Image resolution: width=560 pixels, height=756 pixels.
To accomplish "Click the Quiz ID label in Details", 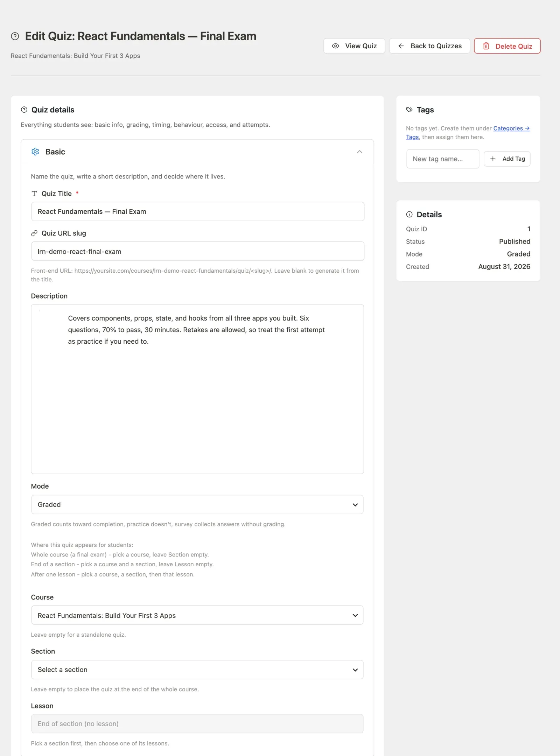I will pyautogui.click(x=416, y=229).
